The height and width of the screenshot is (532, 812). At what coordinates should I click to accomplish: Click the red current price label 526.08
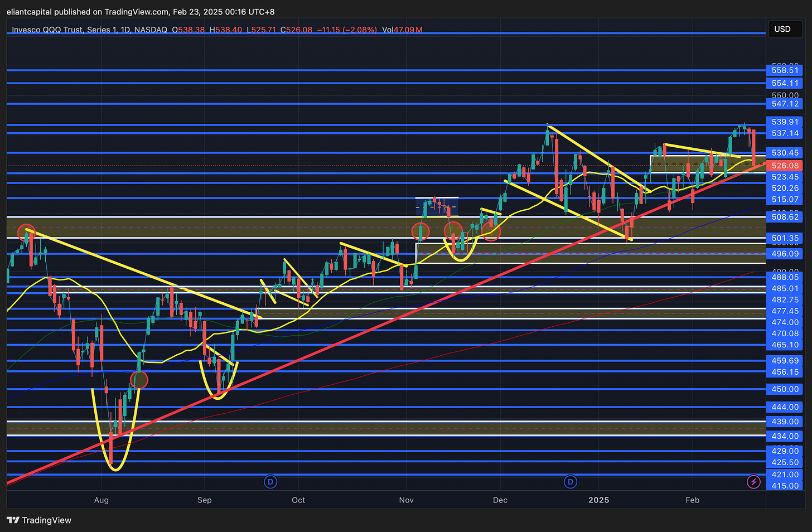coord(785,166)
